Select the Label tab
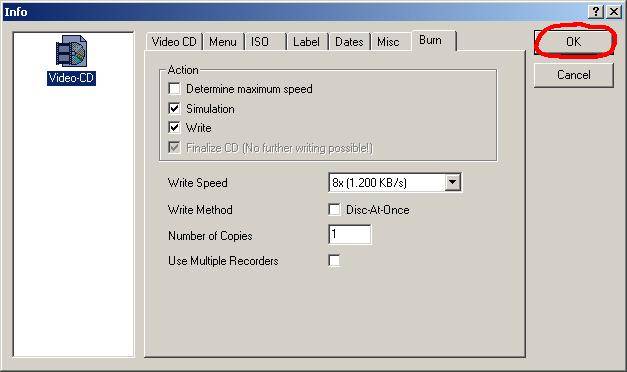Viewport: 627px width, 372px height. tap(307, 42)
